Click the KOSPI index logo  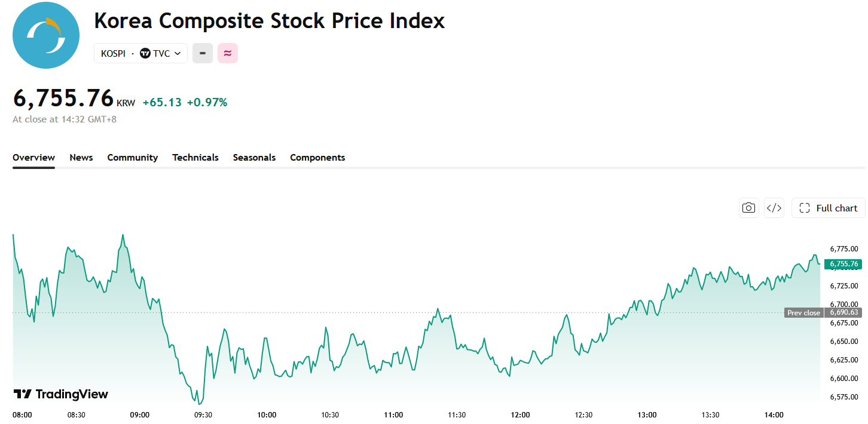[46, 35]
